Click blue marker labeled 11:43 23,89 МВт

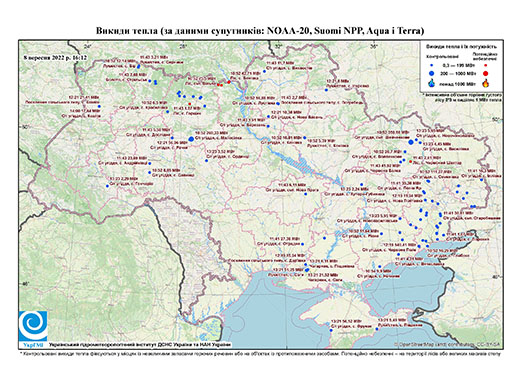pos(149,163)
